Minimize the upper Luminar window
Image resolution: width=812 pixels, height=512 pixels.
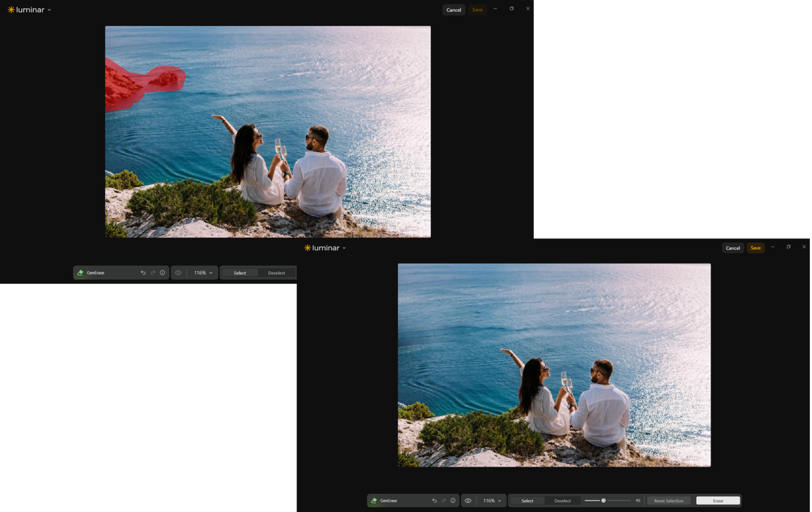(x=495, y=9)
